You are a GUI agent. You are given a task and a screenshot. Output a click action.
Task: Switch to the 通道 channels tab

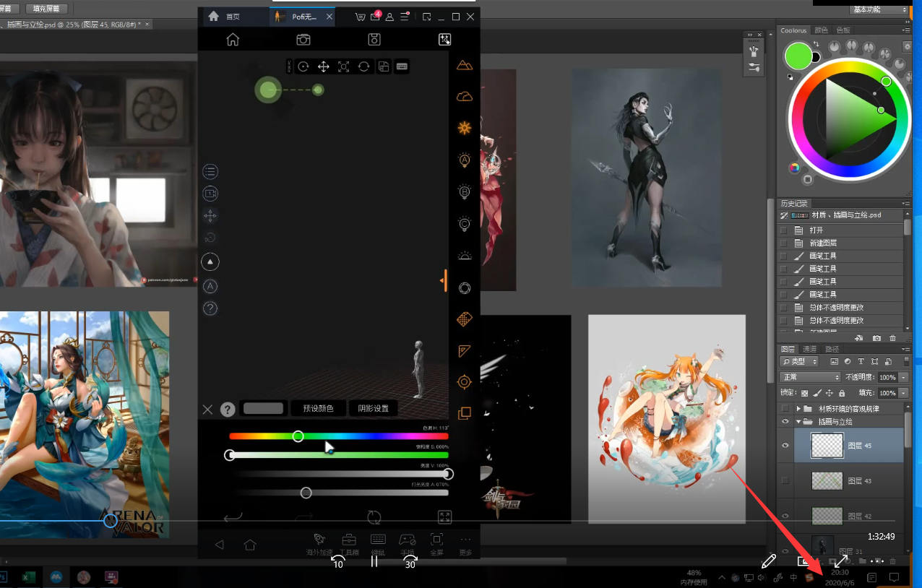(811, 349)
